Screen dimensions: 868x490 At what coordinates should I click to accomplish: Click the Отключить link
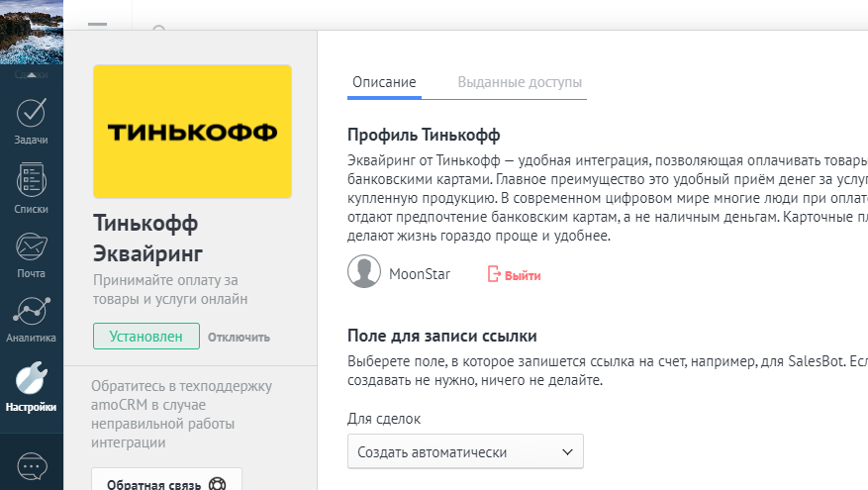tap(240, 338)
